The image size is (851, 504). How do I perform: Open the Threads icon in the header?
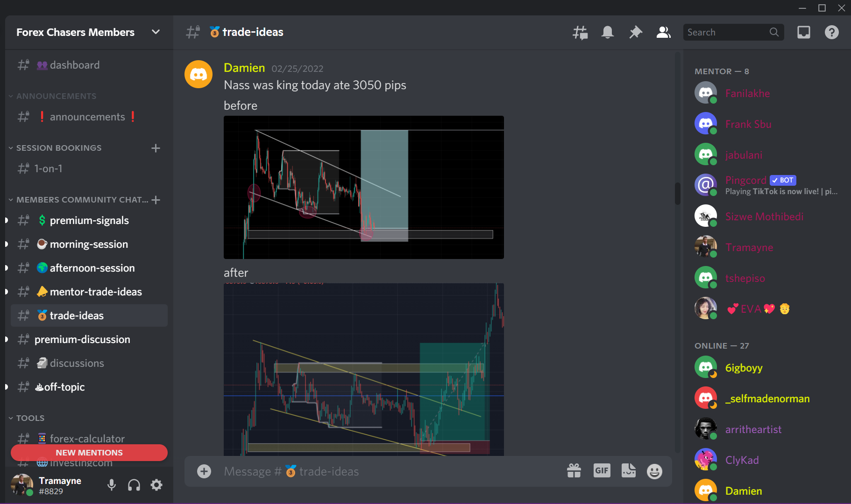(580, 32)
